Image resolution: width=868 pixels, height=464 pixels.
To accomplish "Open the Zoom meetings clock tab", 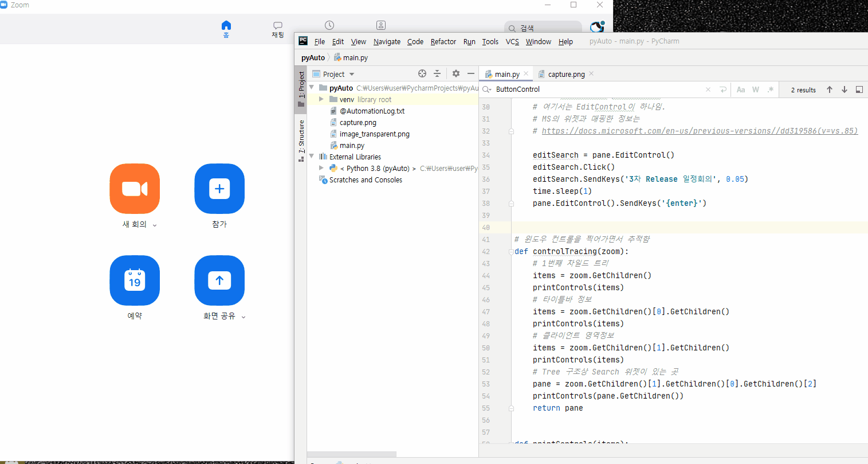I will point(329,25).
